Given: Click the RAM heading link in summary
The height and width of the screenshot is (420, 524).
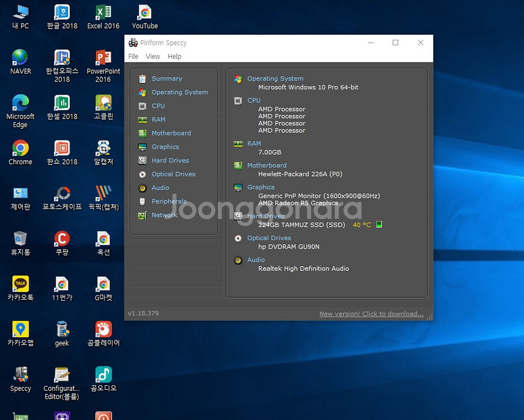Looking at the screenshot, I should (x=254, y=143).
